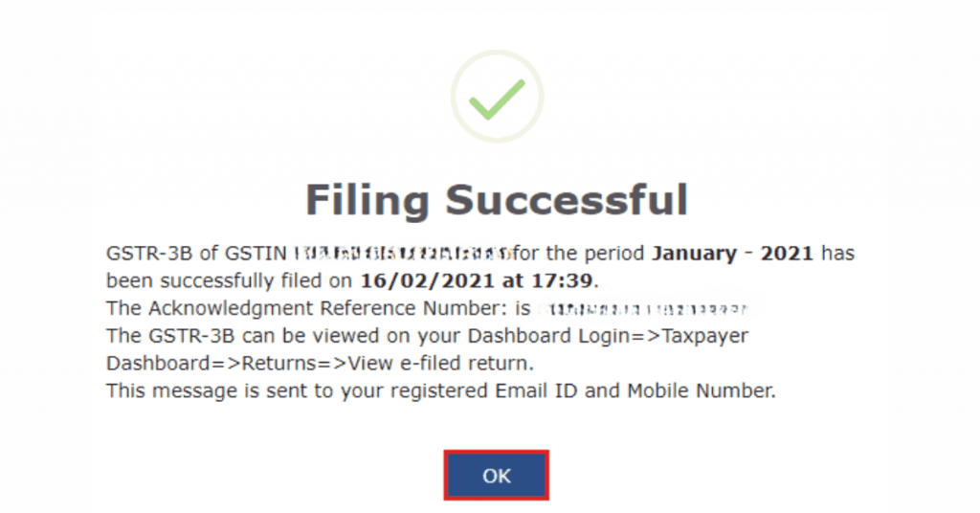Click the filing time "17:39"
The image size is (980, 513).
(x=570, y=281)
